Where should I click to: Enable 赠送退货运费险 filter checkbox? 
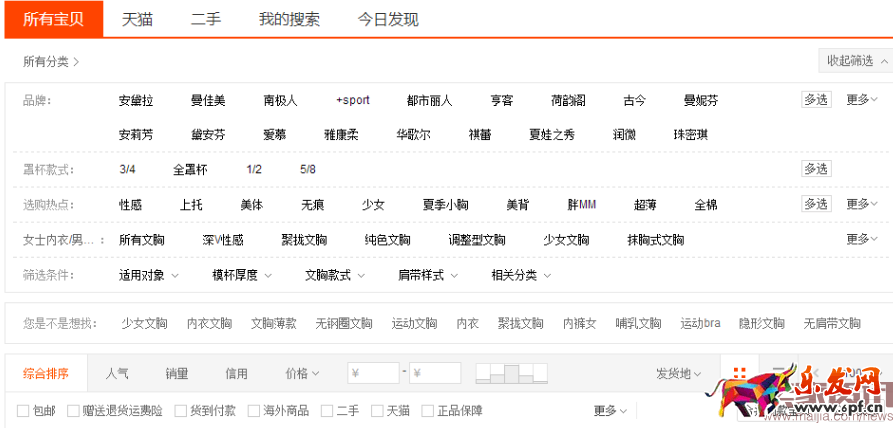[x=73, y=410]
